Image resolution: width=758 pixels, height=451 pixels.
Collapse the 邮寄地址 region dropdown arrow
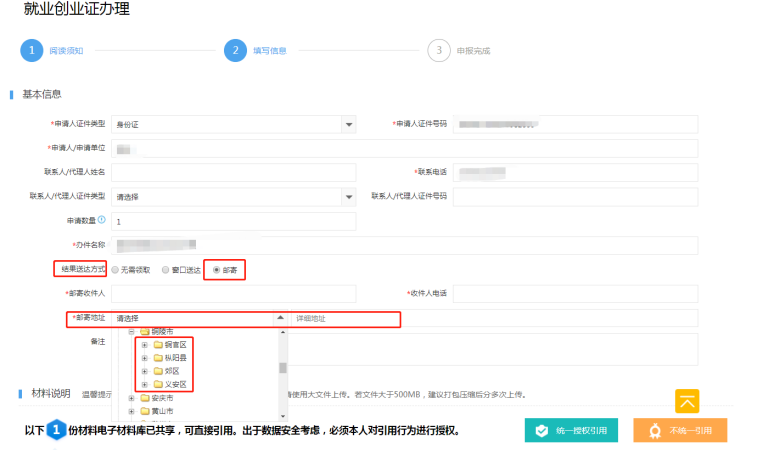coord(280,318)
